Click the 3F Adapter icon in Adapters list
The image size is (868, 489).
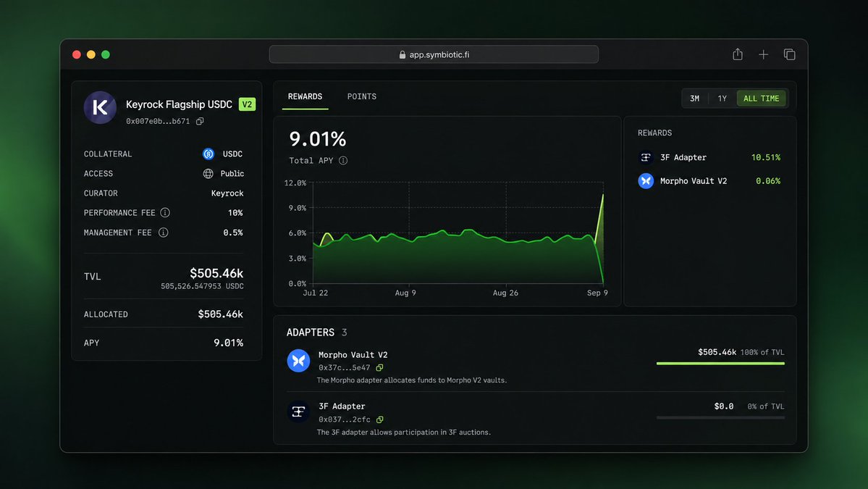point(298,411)
